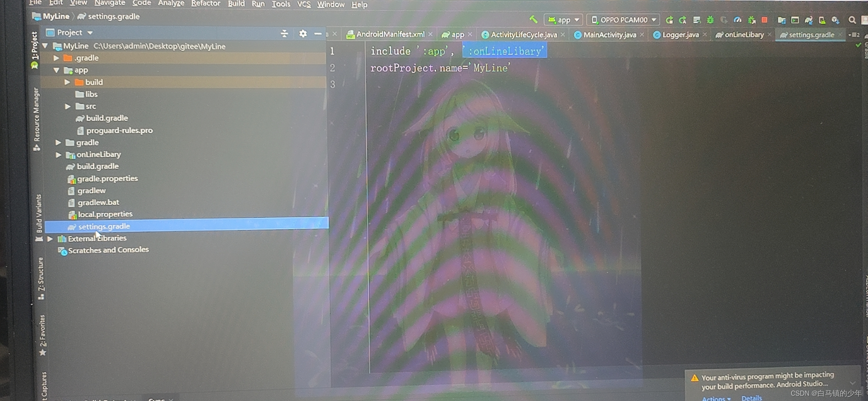Open the app run configuration dropdown
The image size is (868, 401).
(563, 20)
